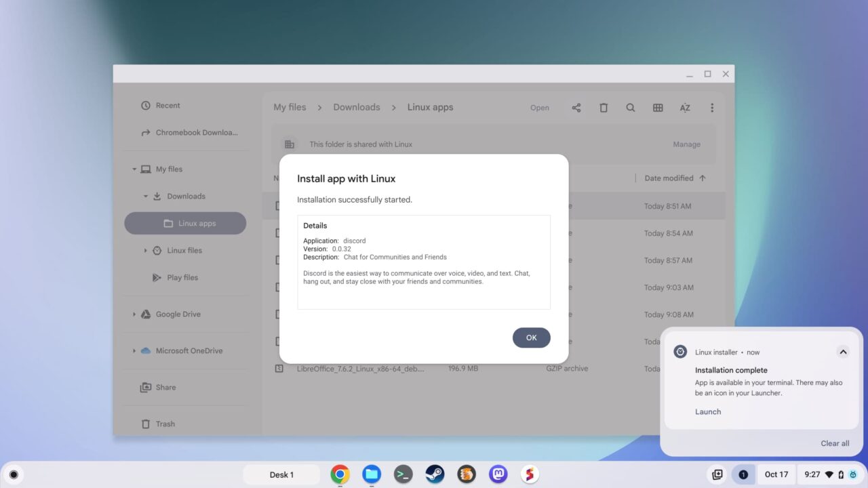Screen dimensions: 868x488
Task: Go to Downloads breadcrumb
Action: coord(357,107)
